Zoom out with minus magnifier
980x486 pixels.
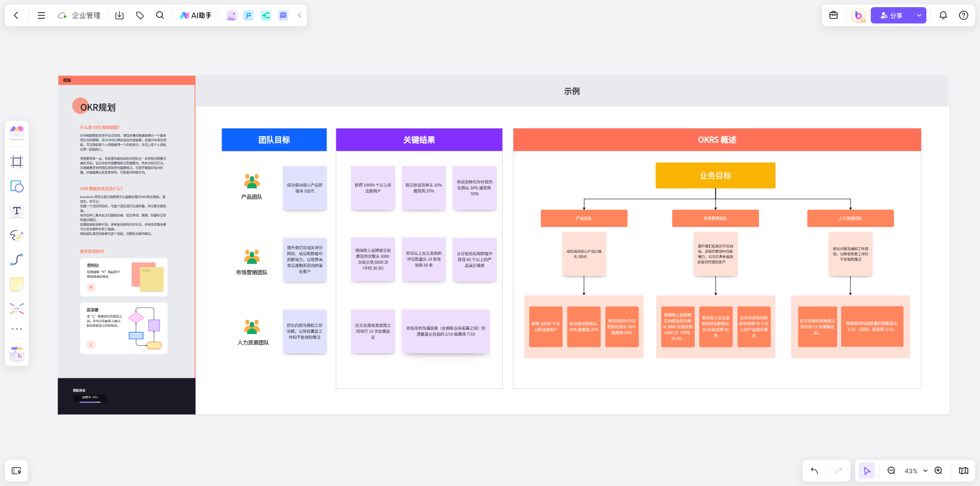point(891,471)
